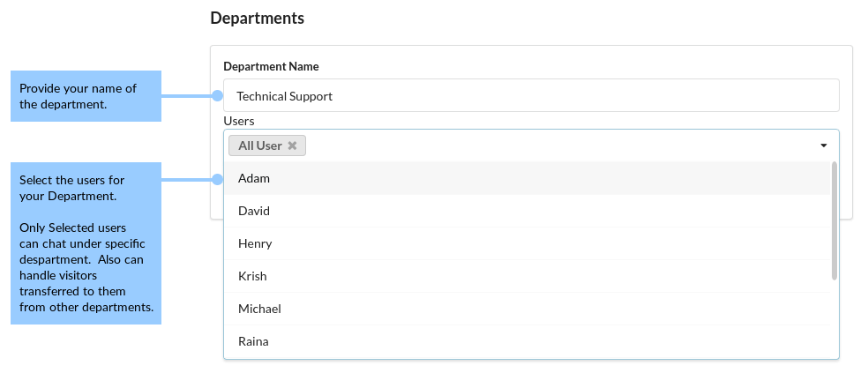Click the Department Name input field
The width and height of the screenshot is (868, 373).
pos(531,96)
